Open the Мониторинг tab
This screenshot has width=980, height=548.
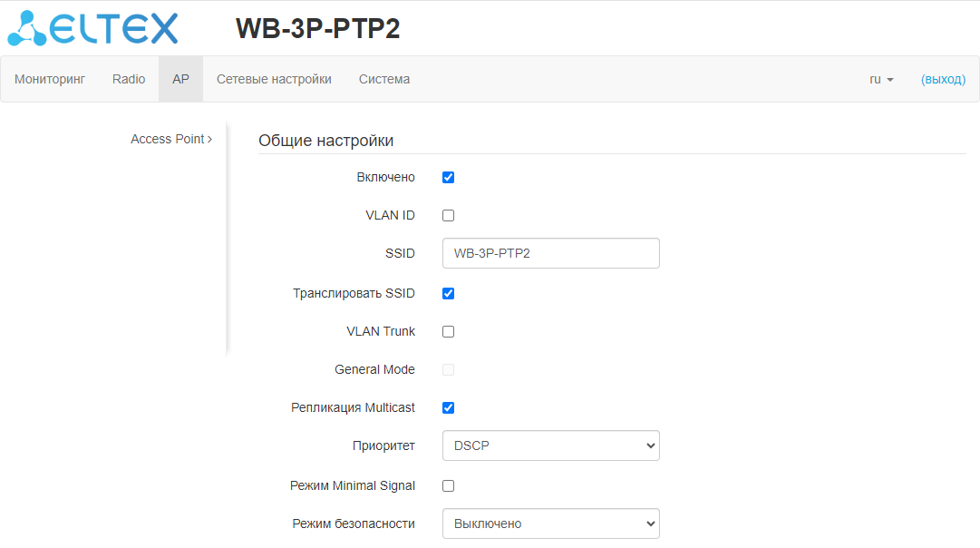click(50, 80)
